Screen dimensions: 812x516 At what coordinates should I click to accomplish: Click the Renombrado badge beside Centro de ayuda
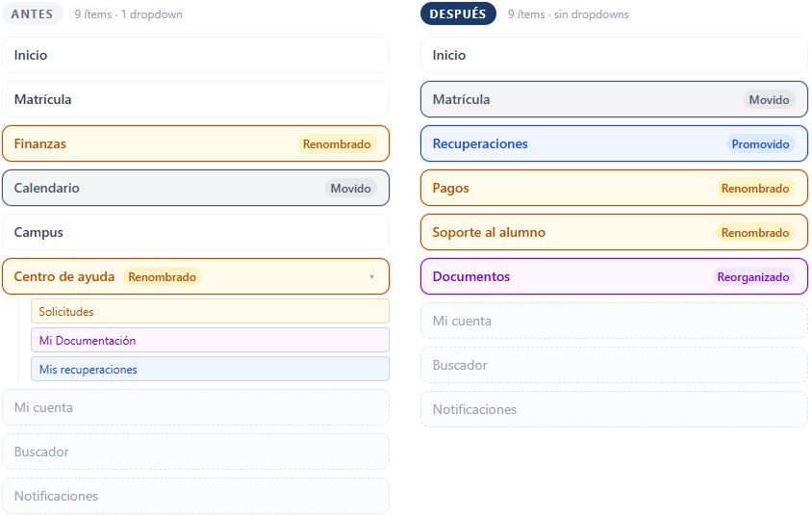[x=162, y=277]
